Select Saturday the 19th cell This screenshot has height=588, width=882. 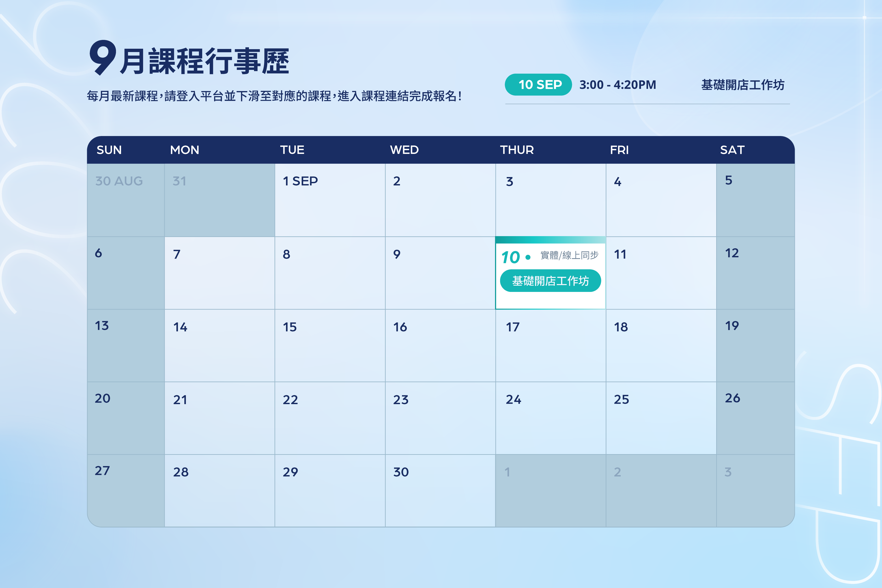(x=755, y=346)
